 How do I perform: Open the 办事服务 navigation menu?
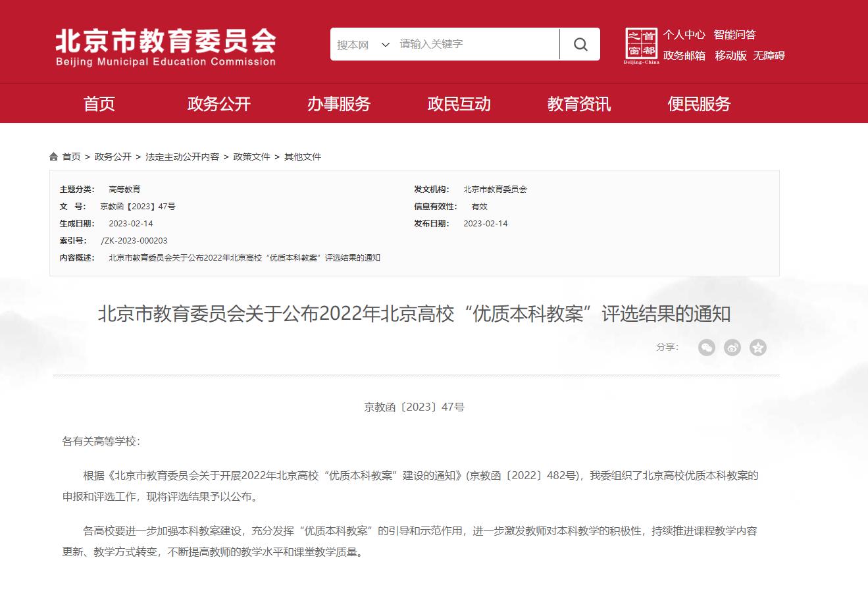[339, 104]
